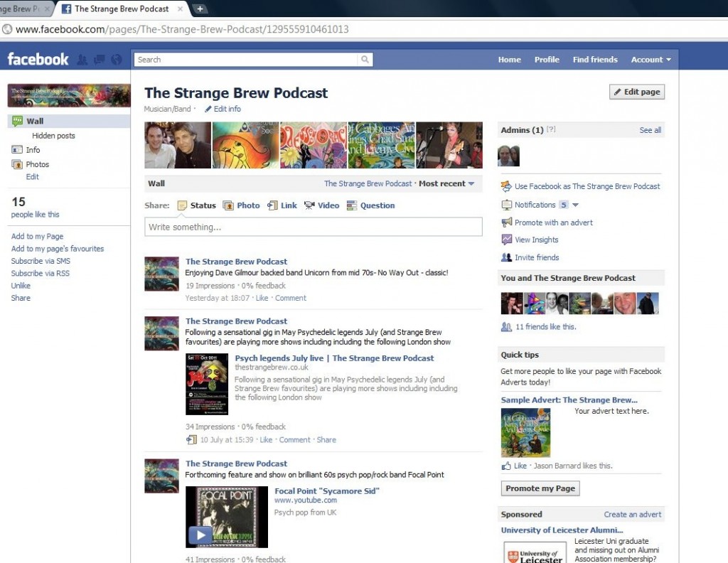This screenshot has height=563, width=728.
Task: Open the messages icon in header
Action: (x=99, y=60)
